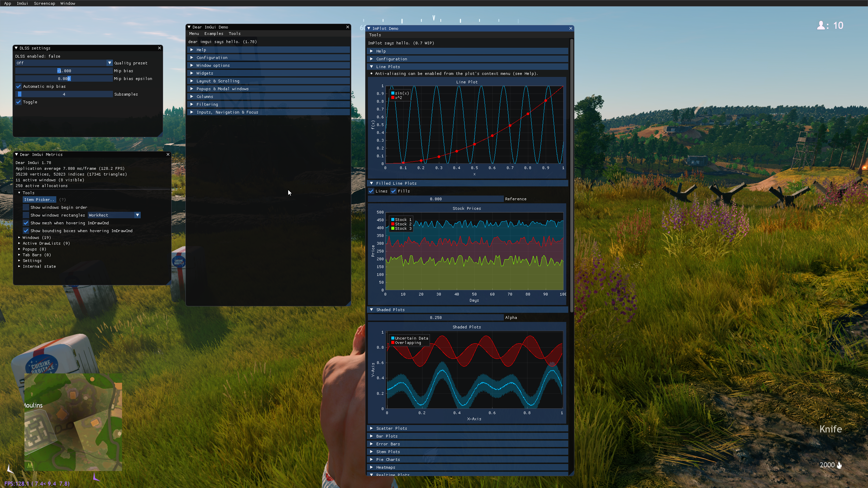Image resolution: width=868 pixels, height=488 pixels.
Task: Expand Tab Bars (0) tree node
Action: pos(19,255)
